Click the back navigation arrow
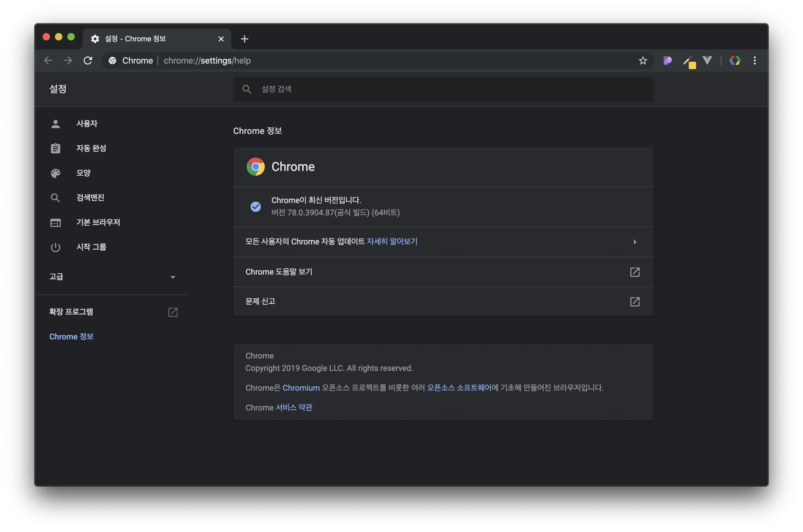803x532 pixels. tap(48, 60)
